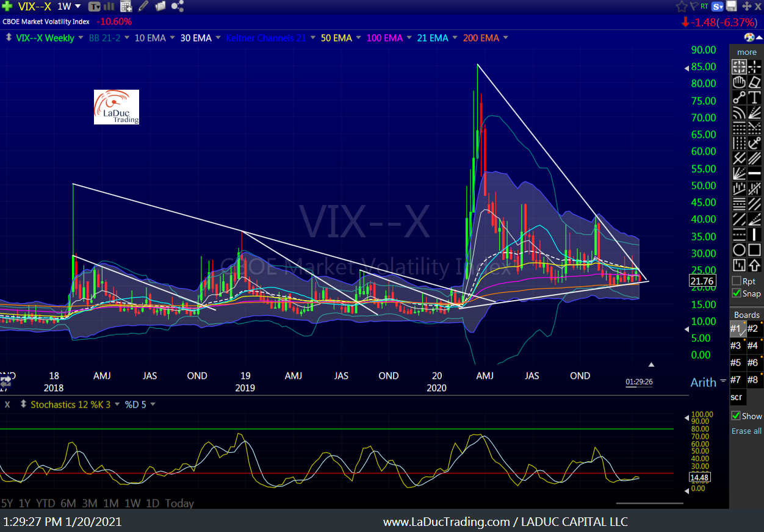Open the BB 21-2 indicator dropdown
The width and height of the screenshot is (764, 532).
127,38
